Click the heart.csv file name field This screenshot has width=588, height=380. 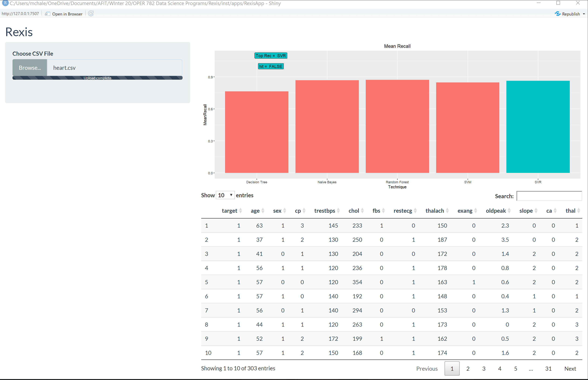pyautogui.click(x=114, y=68)
